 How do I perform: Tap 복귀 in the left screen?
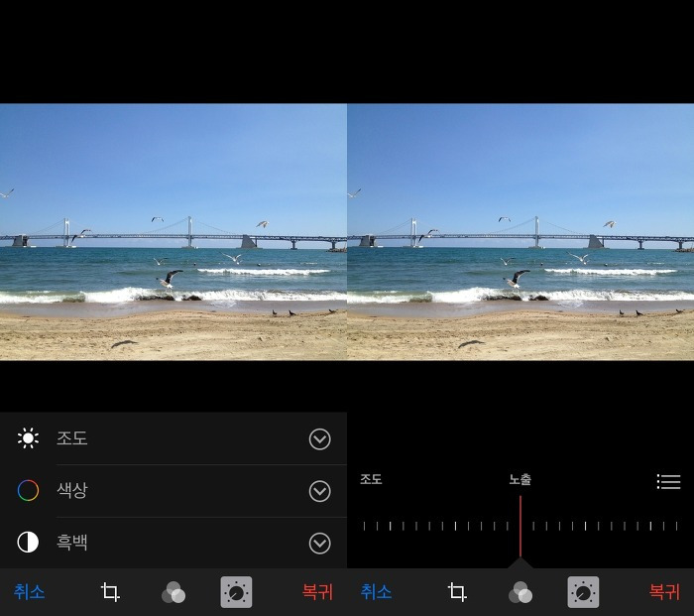click(317, 591)
